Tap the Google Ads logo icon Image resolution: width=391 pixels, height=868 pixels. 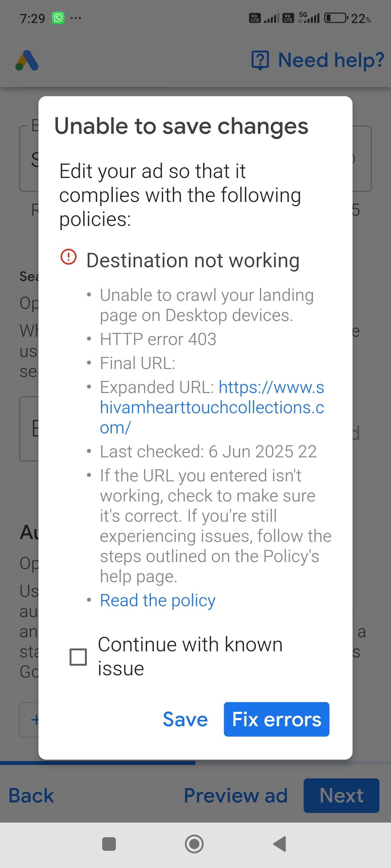pos(27,60)
